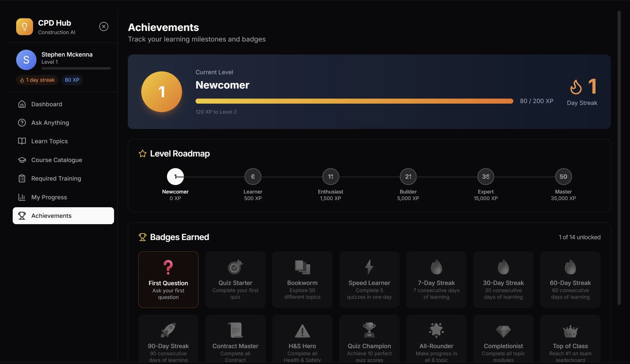Click the Level Roadmap star icon
Viewport: 630px width, 364px height.
142,154
